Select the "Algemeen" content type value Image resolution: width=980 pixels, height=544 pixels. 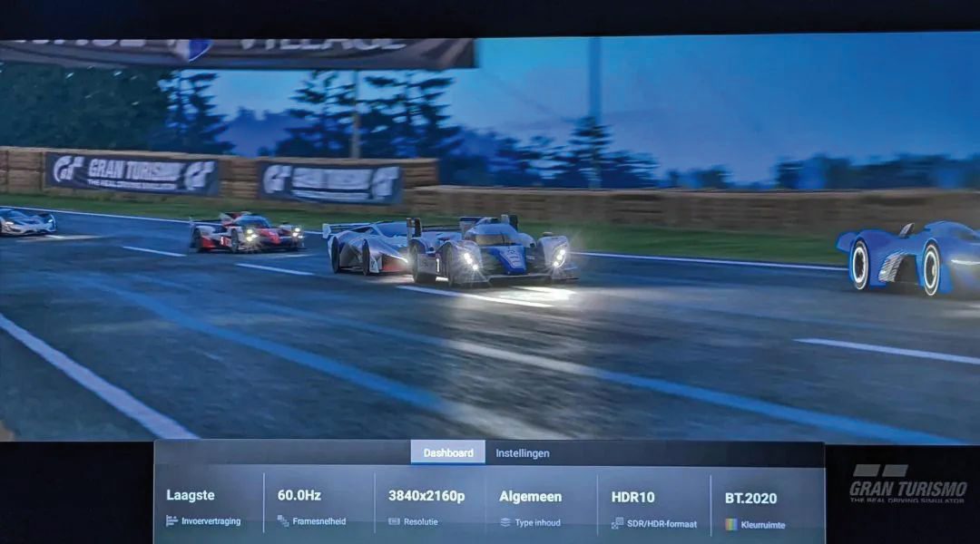click(530, 497)
